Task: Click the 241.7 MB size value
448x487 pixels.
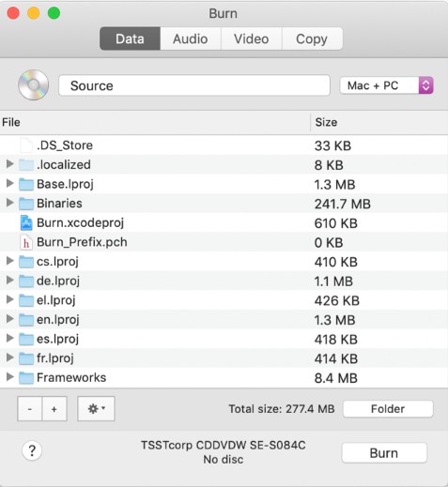Action: click(343, 204)
